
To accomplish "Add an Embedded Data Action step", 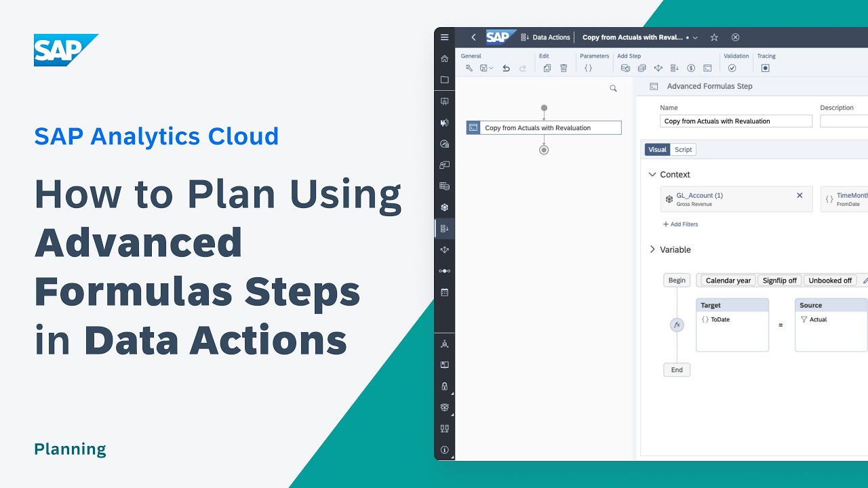I will 674,68.
